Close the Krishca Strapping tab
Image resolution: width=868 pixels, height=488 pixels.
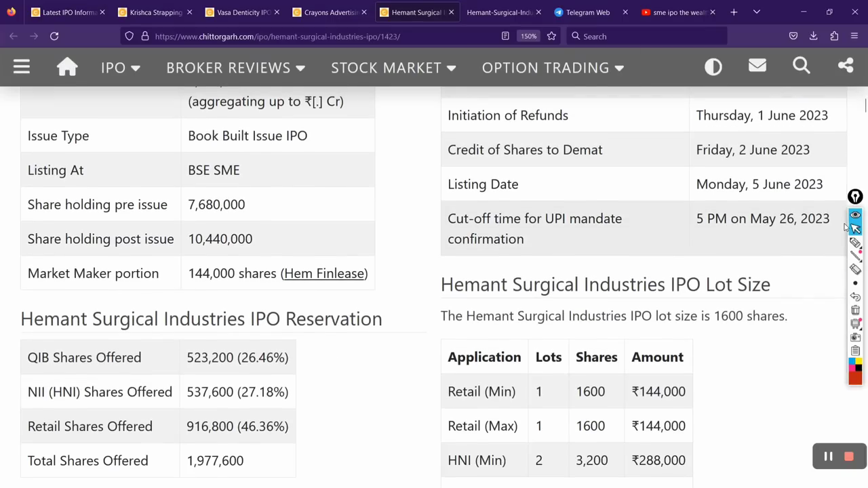[189, 12]
